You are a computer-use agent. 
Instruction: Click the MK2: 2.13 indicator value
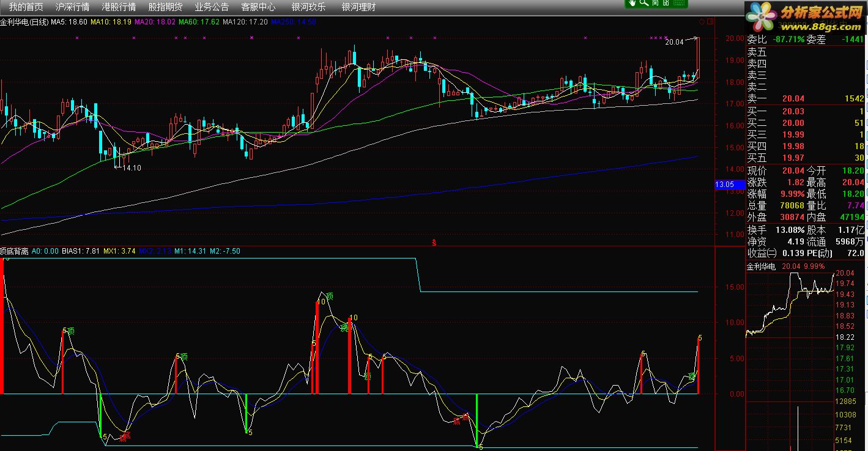155,251
